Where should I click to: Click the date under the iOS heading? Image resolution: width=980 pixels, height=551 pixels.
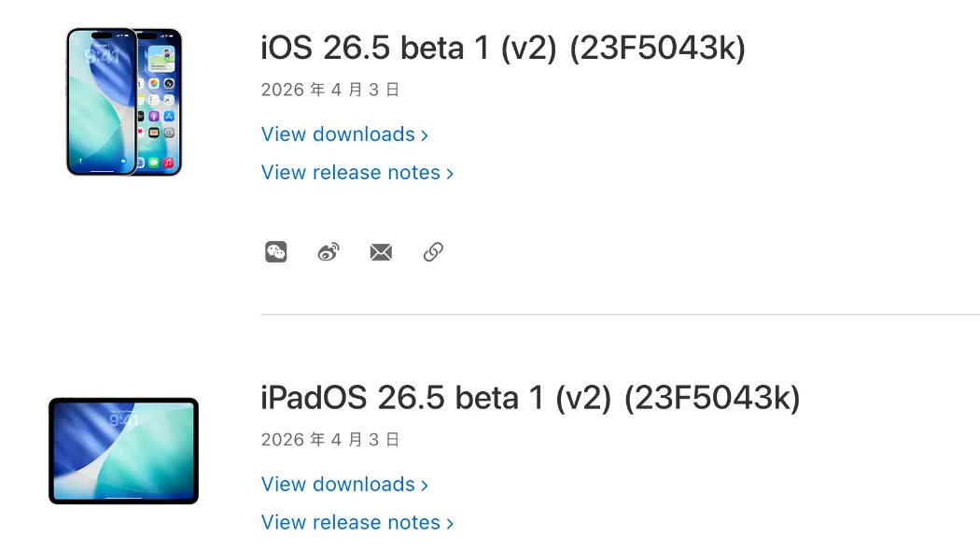(x=330, y=90)
